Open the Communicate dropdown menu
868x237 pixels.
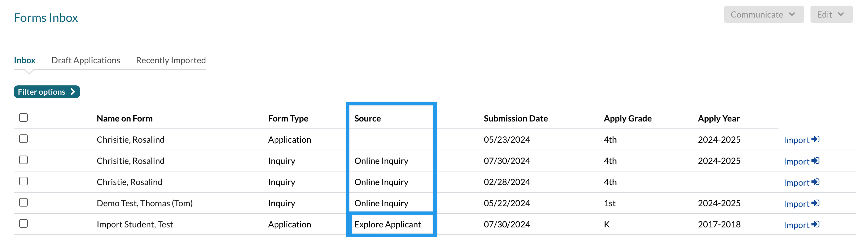click(763, 15)
